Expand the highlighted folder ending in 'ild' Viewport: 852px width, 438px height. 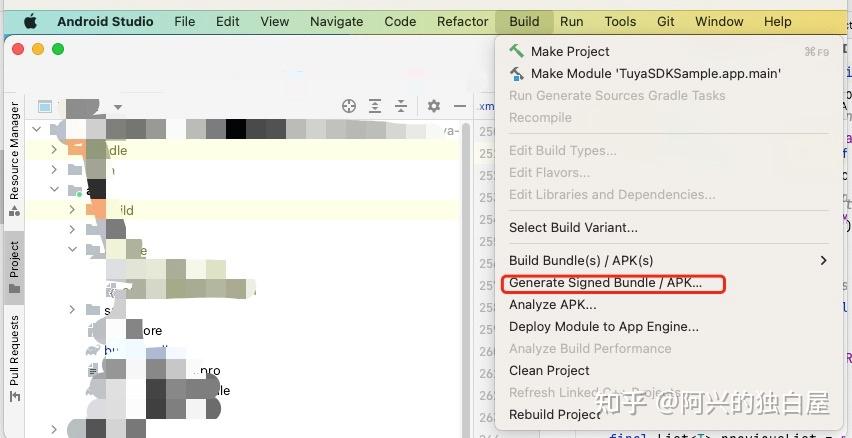tap(72, 210)
